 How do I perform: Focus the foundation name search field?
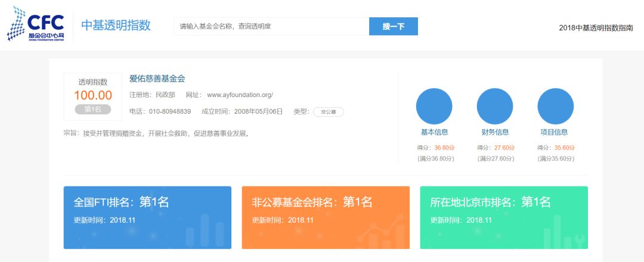pyautogui.click(x=271, y=26)
